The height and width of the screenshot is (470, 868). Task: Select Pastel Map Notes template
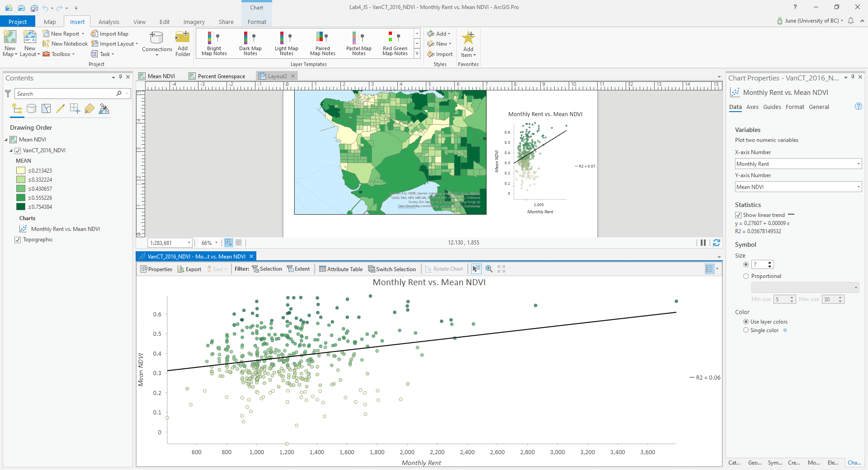(x=359, y=43)
